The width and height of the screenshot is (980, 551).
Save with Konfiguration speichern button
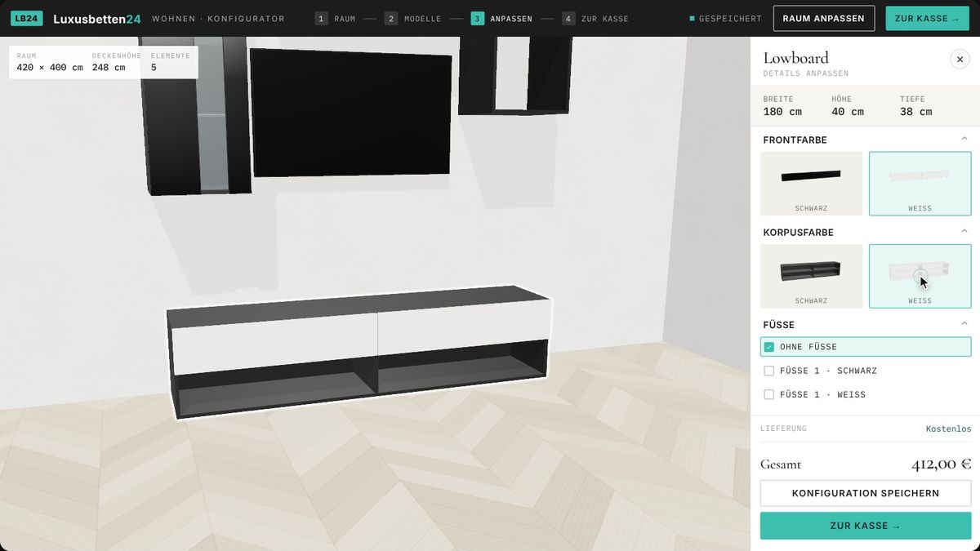tap(866, 493)
